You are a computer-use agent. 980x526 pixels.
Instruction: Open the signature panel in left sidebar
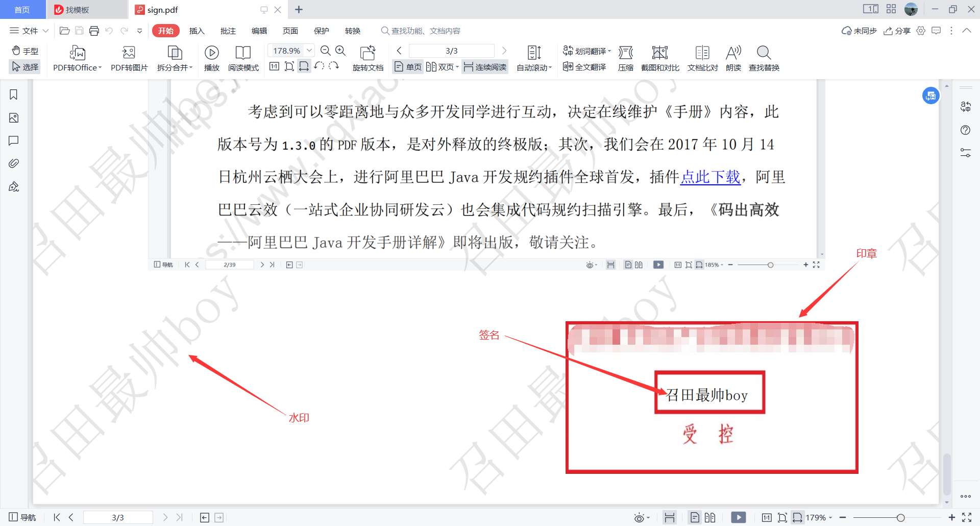[x=14, y=186]
